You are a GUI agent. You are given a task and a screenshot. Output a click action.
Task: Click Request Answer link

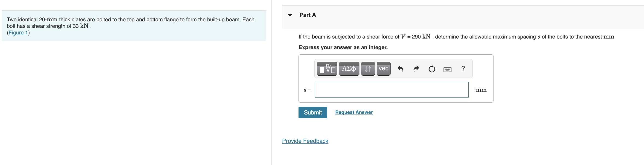pos(354,112)
